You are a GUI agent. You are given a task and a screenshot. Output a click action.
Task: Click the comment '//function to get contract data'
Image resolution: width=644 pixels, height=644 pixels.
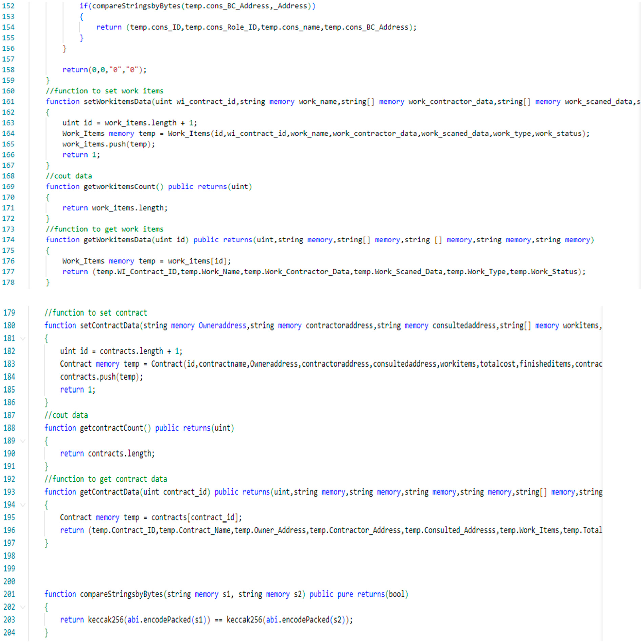[106, 479]
